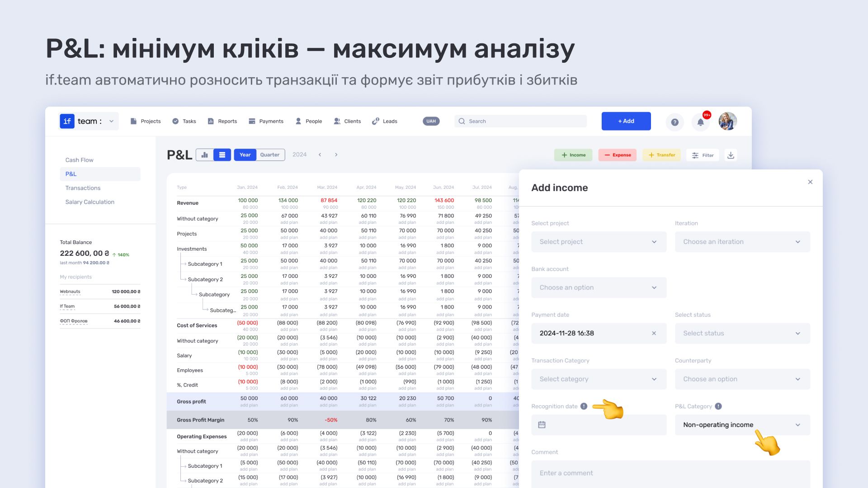Click the Search input field

tap(520, 121)
